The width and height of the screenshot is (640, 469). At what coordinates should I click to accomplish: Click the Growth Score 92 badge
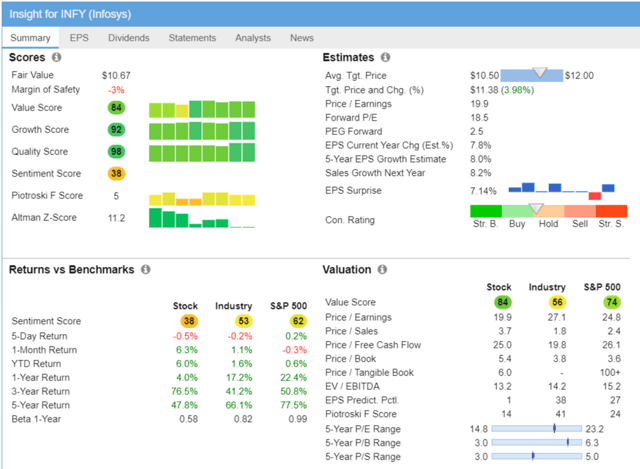pyautogui.click(x=116, y=130)
